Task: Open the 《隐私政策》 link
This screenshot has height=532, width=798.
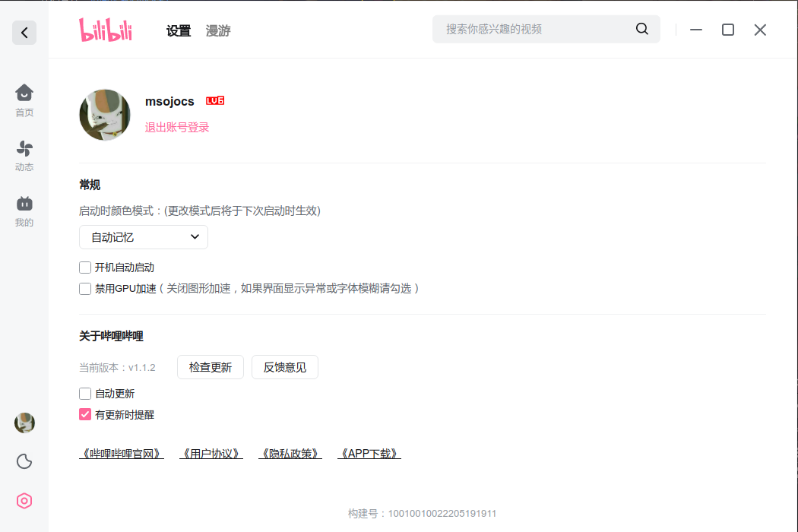Action: pyautogui.click(x=290, y=454)
